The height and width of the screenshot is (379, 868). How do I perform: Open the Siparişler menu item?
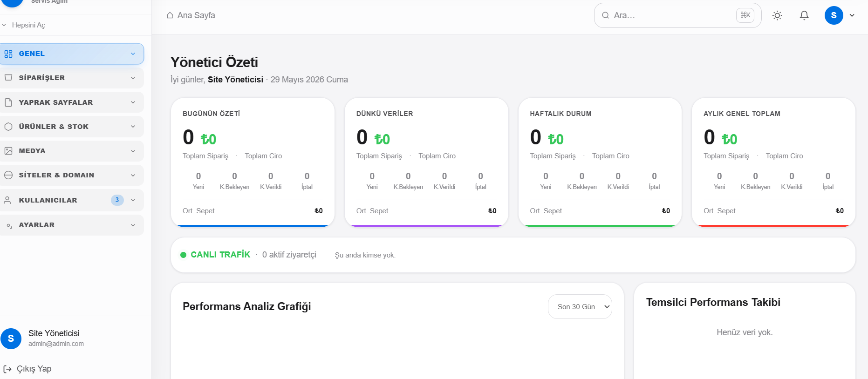[x=72, y=78]
